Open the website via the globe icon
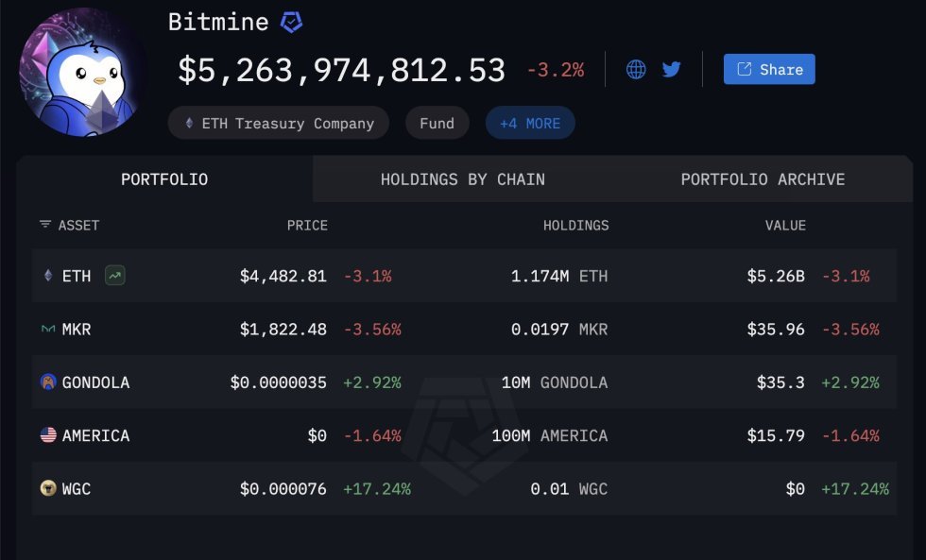This screenshot has height=560, width=926. click(x=636, y=69)
